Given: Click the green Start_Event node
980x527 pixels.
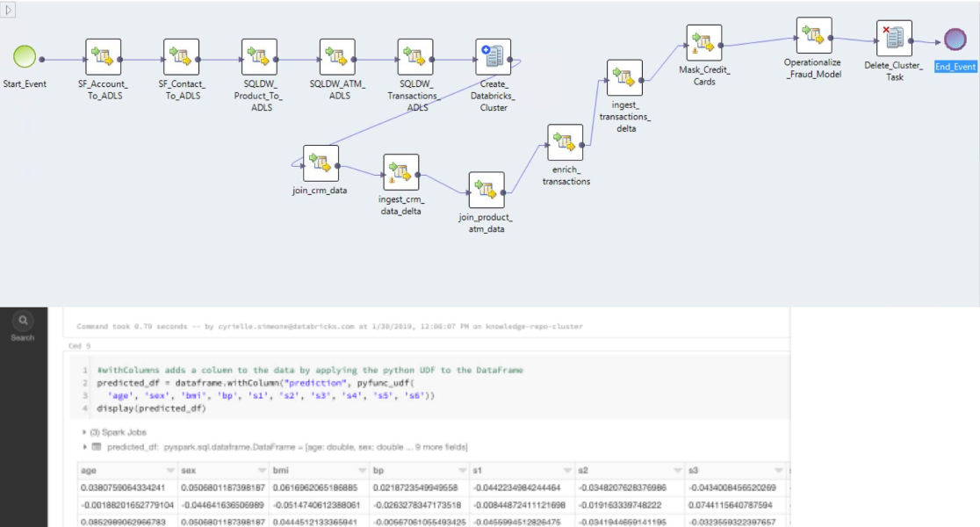Looking at the screenshot, I should [x=25, y=57].
